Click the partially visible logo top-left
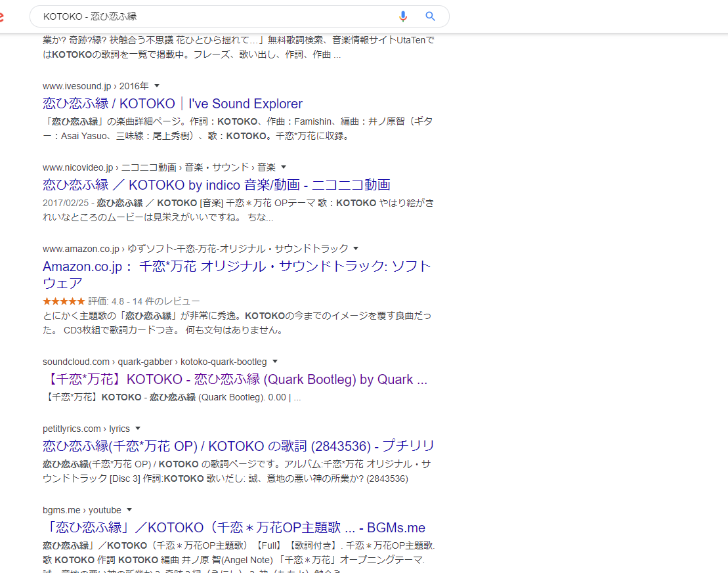 [x=3, y=16]
